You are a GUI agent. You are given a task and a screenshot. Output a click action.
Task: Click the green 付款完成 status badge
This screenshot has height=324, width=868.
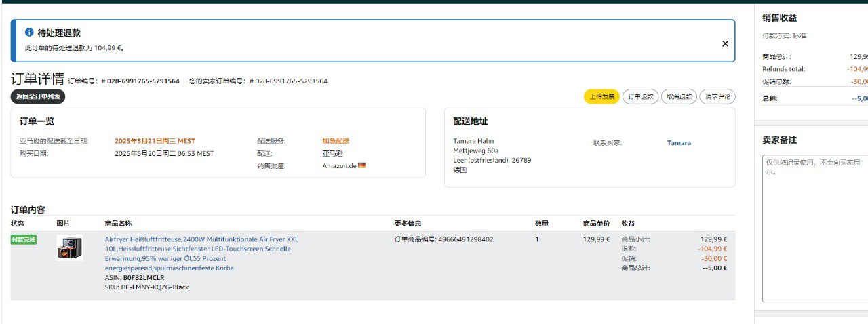(x=23, y=239)
